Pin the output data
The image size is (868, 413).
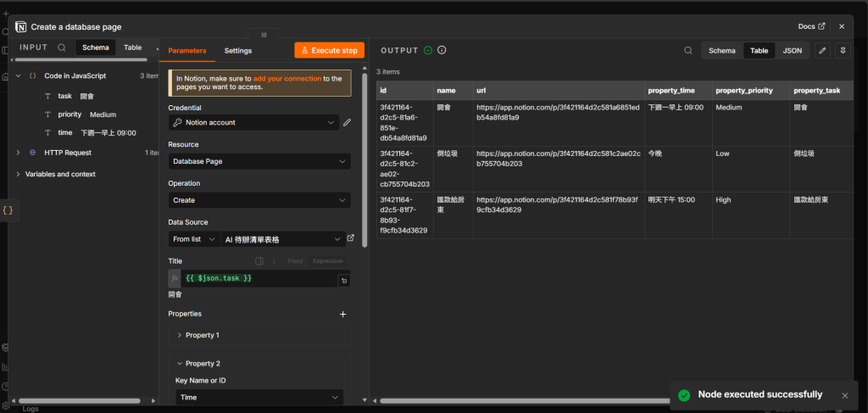pyautogui.click(x=843, y=50)
